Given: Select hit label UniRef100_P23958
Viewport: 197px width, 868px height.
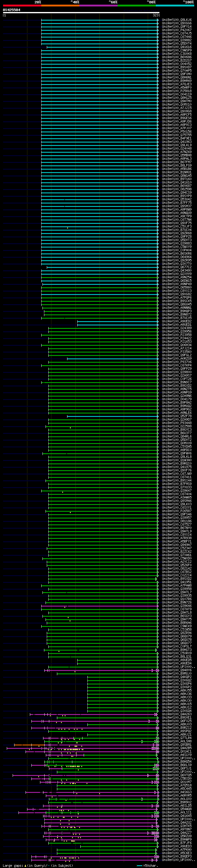Looking at the screenshot, I should (177, 335).
